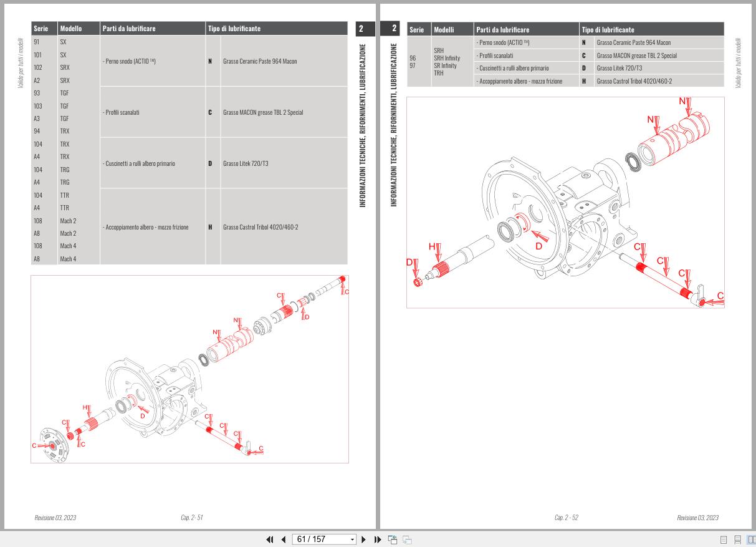Click 'Profili scanalati' on the right page
This screenshot has height=547, width=756.
tap(495, 56)
